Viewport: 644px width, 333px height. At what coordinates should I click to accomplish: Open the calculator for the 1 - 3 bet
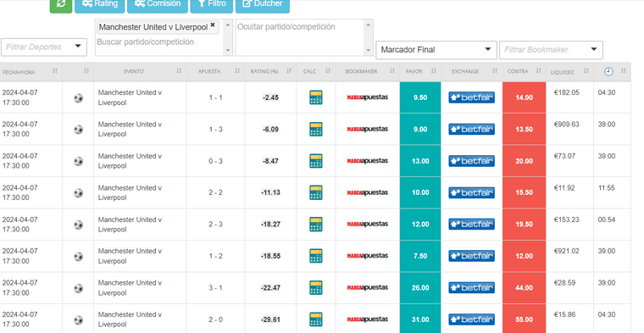pos(316,129)
